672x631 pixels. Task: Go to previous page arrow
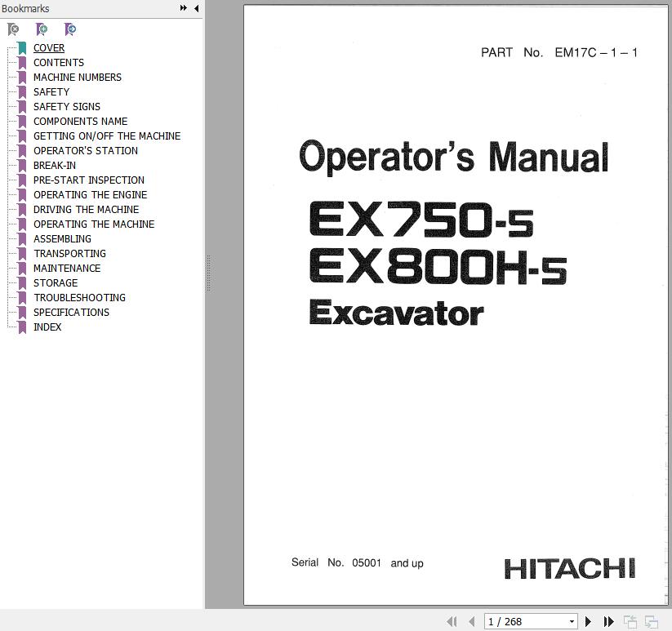tap(472, 621)
